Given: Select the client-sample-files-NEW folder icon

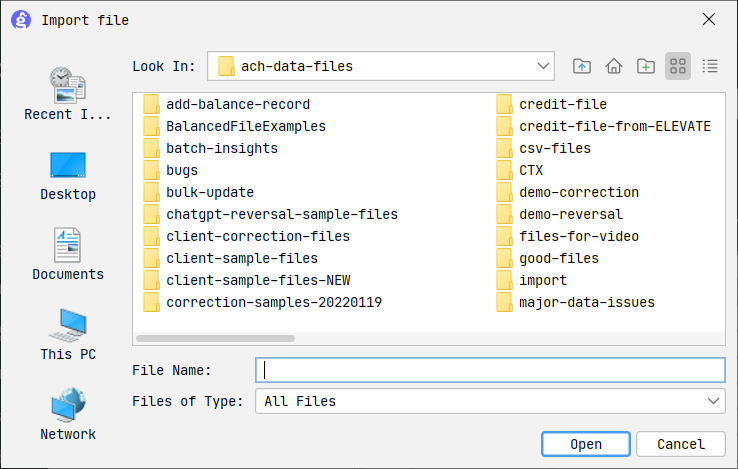Looking at the screenshot, I should click(x=151, y=280).
